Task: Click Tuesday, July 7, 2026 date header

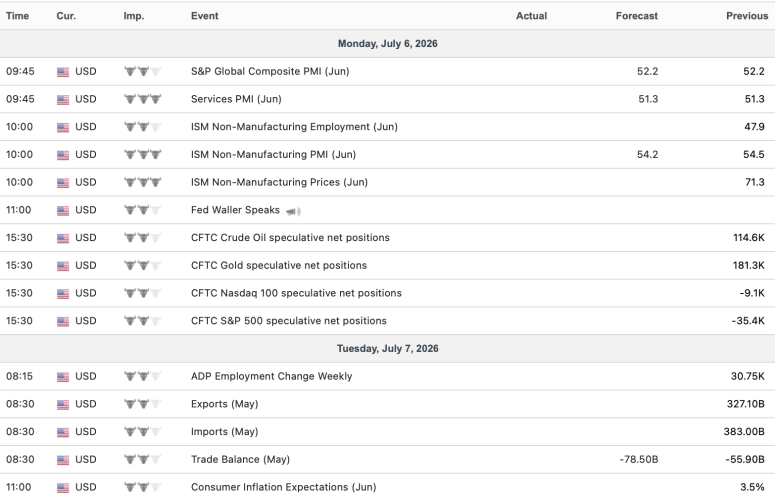Action: [388, 349]
